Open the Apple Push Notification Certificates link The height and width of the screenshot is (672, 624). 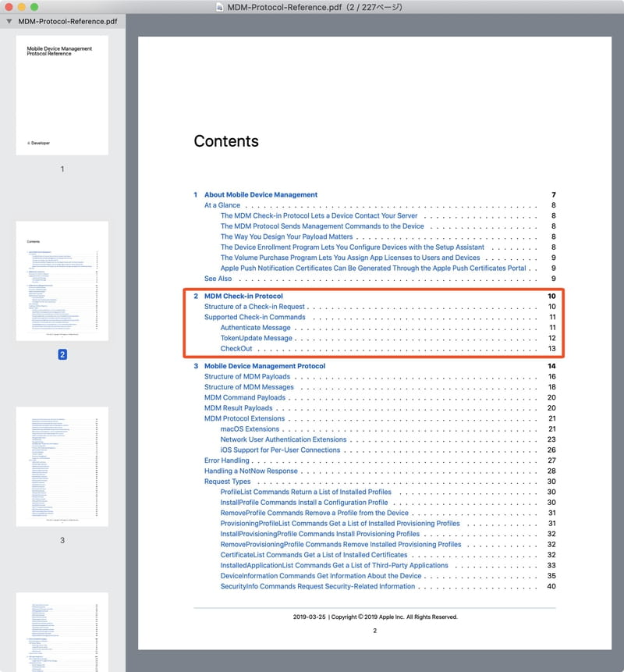(373, 268)
